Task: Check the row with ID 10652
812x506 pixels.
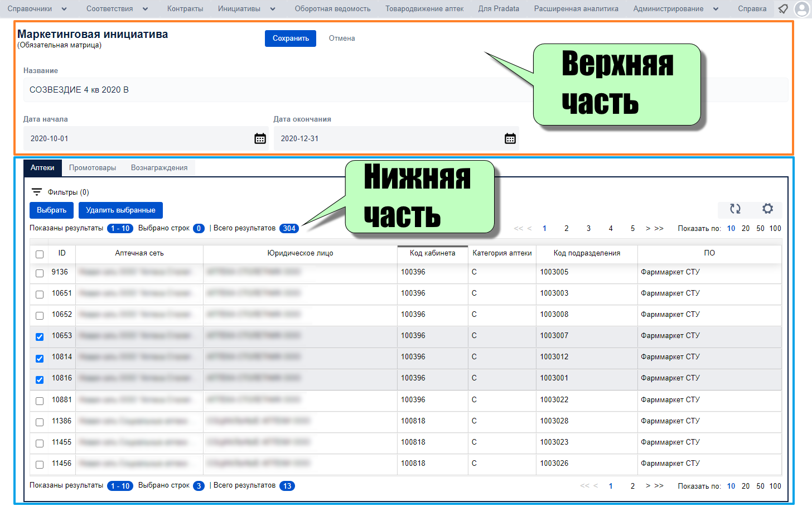Action: pos(40,315)
